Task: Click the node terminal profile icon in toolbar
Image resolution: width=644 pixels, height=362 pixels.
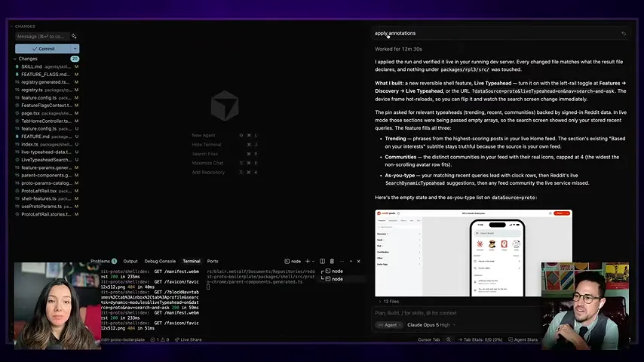Action: click(x=293, y=262)
